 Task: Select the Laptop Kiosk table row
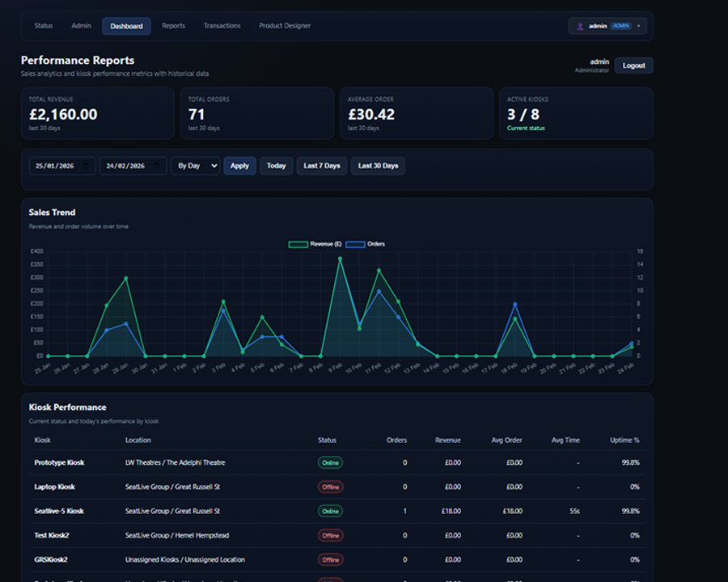pyautogui.click(x=340, y=487)
